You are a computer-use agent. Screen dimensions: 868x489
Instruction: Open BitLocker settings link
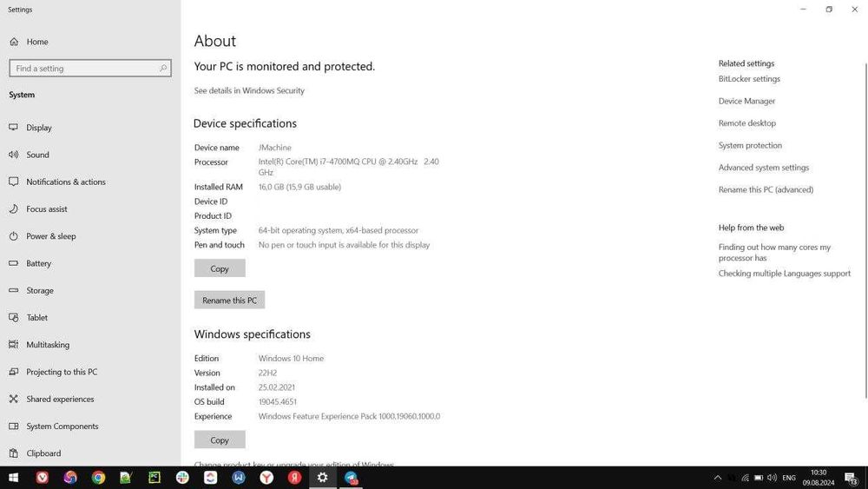coord(749,79)
